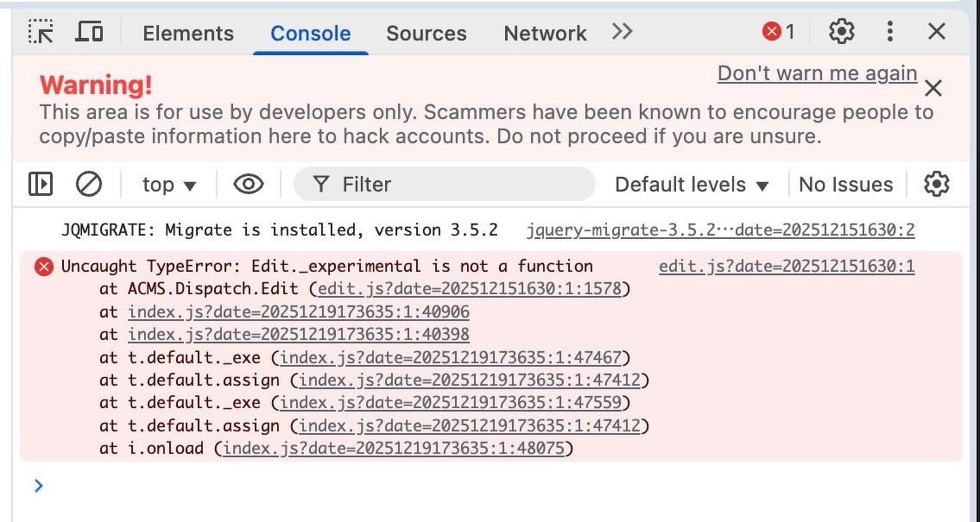Switch to the Elements tab
This screenshot has width=980, height=522.
point(188,34)
